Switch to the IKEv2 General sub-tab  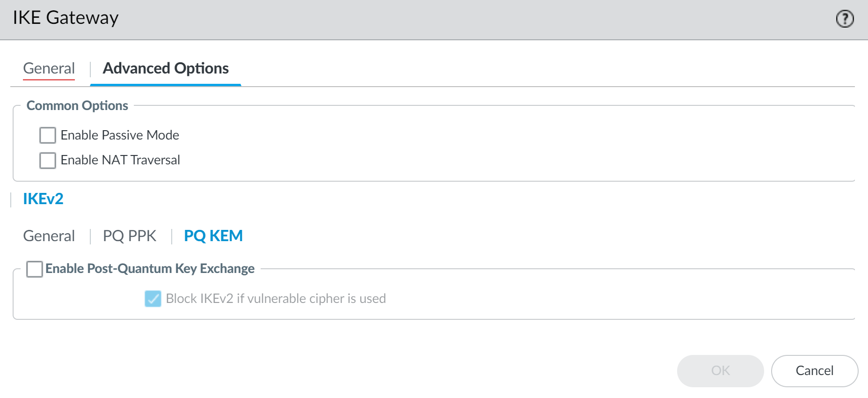(x=49, y=236)
